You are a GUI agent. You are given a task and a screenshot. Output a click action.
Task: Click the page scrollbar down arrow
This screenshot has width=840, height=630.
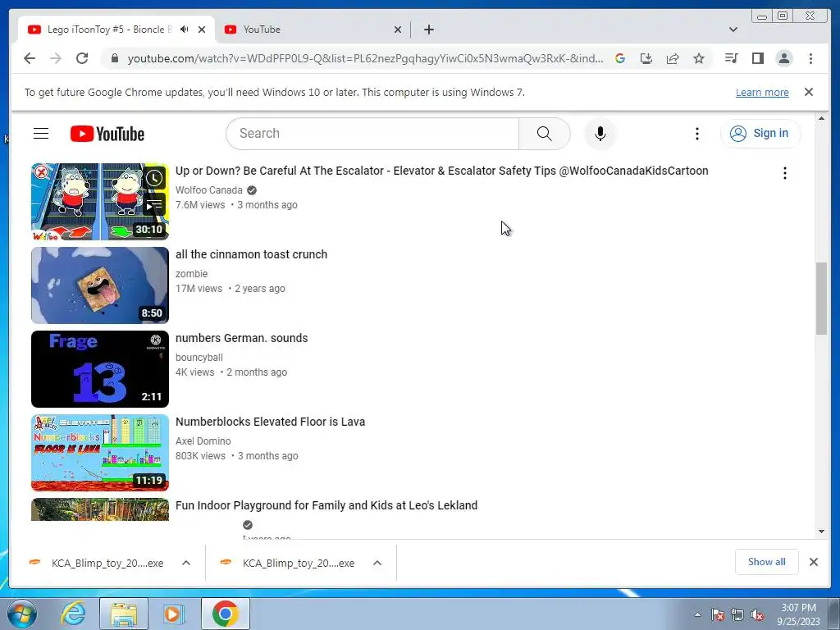(821, 532)
